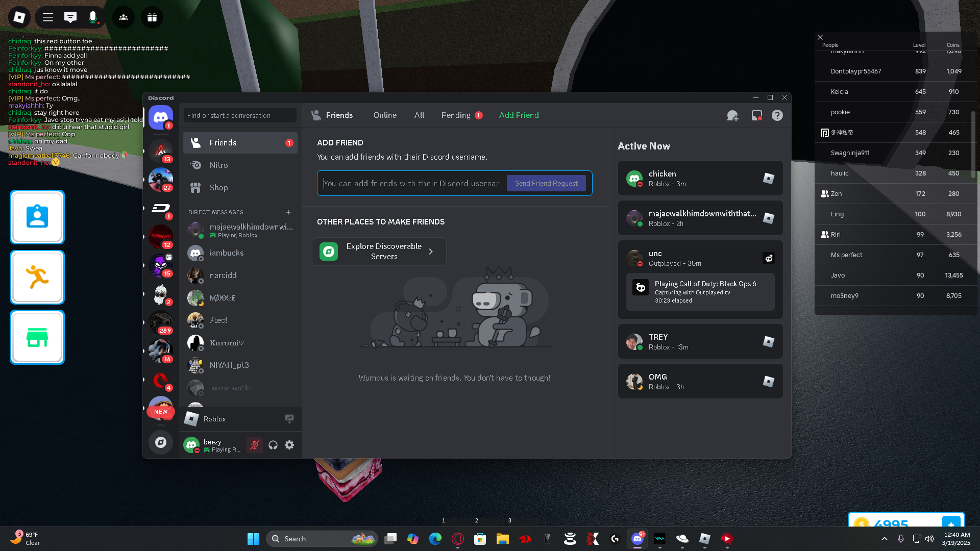Switch to the All friends tab
This screenshot has width=980, height=551.
pyautogui.click(x=419, y=115)
